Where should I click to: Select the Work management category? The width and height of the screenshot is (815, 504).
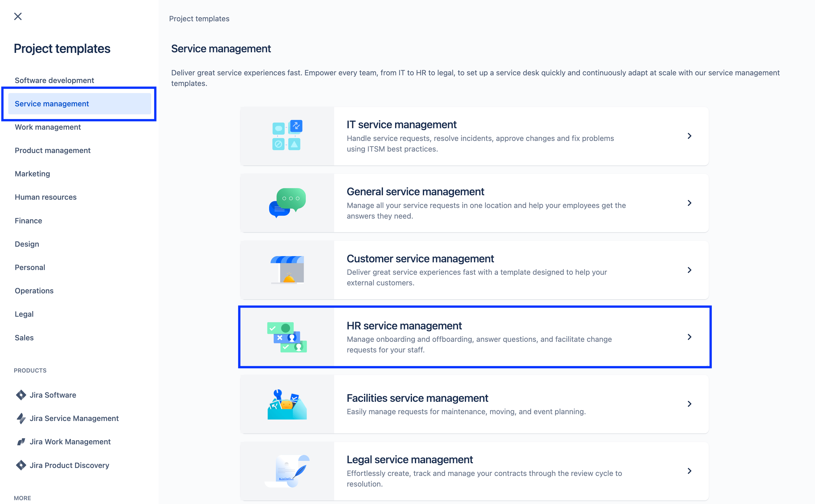click(x=47, y=127)
